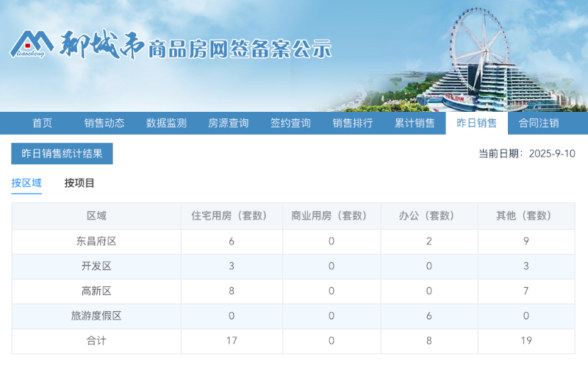This screenshot has width=588, height=365.
Task: Switch to the 按区域 tab
Action: pyautogui.click(x=26, y=182)
